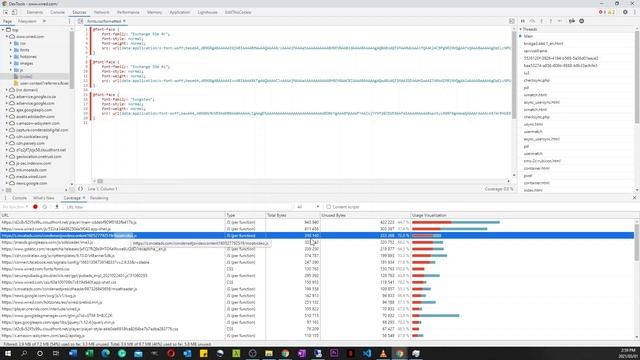Open the Sources navigator more options menu
The height and width of the screenshot is (360, 640).
pyautogui.click(x=69, y=21)
